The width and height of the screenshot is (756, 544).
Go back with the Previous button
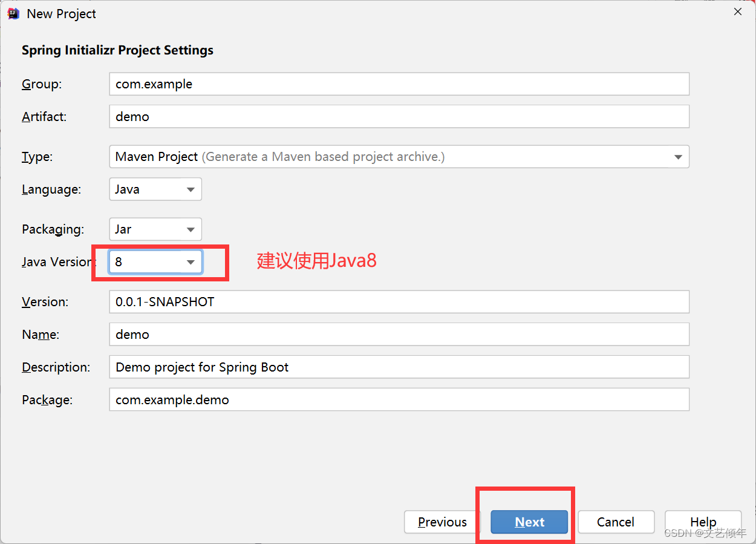(442, 522)
